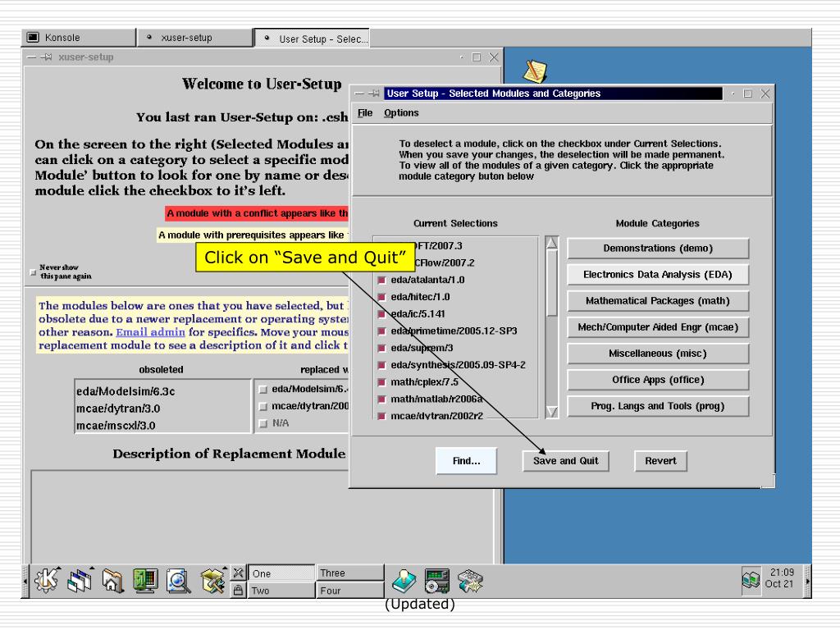Switch to the Konsole taskbar entry
Image resolution: width=840 pixels, height=630 pixels.
coord(79,38)
